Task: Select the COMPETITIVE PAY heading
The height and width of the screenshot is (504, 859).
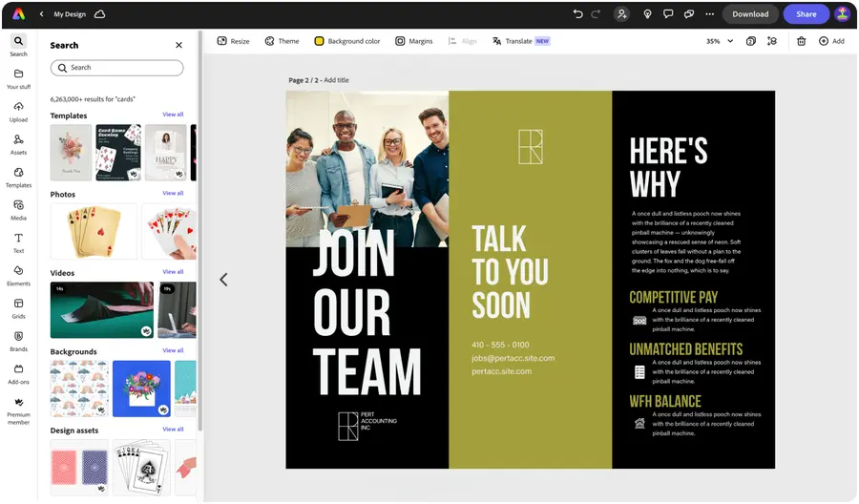Action: (673, 298)
